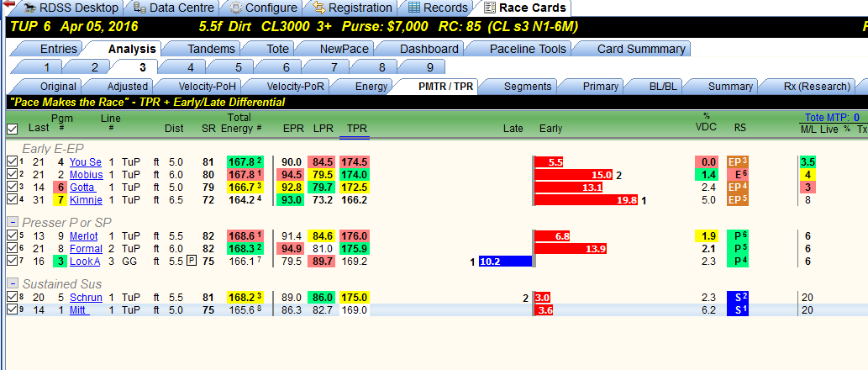Screen dimensions: 868x370
Task: Click the boxed P icon in LookA row
Action: tap(191, 262)
